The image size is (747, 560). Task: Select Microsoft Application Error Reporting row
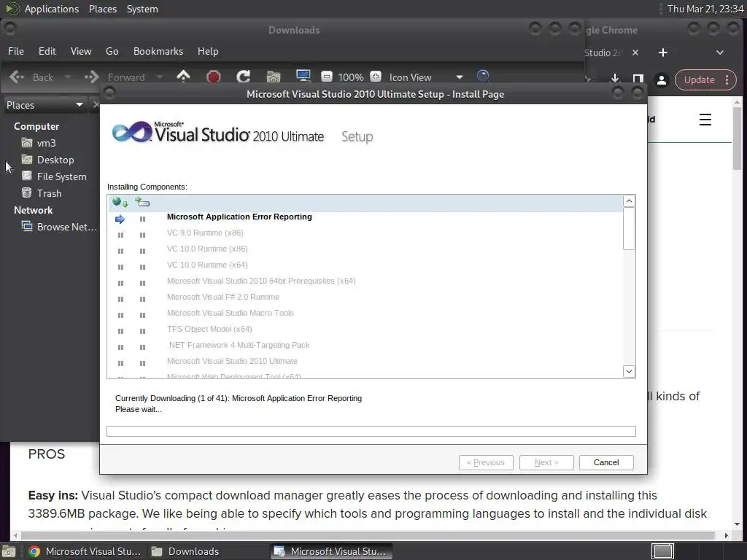pyautogui.click(x=365, y=217)
